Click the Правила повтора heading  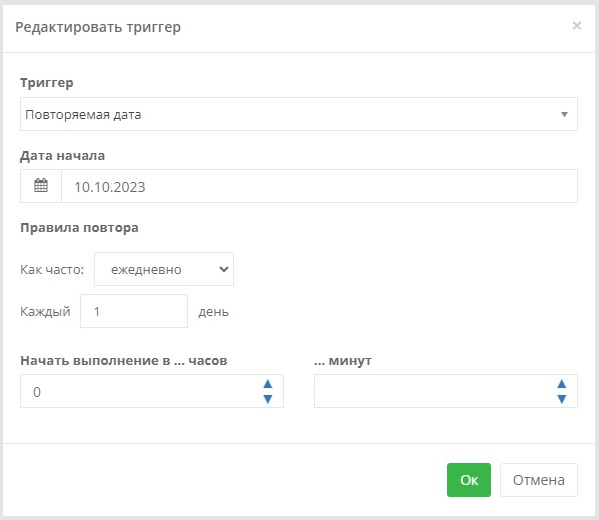[79, 228]
